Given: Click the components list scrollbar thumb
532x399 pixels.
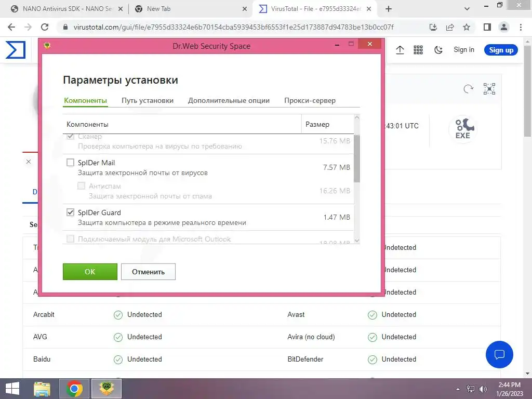Looking at the screenshot, I should pyautogui.click(x=356, y=158).
